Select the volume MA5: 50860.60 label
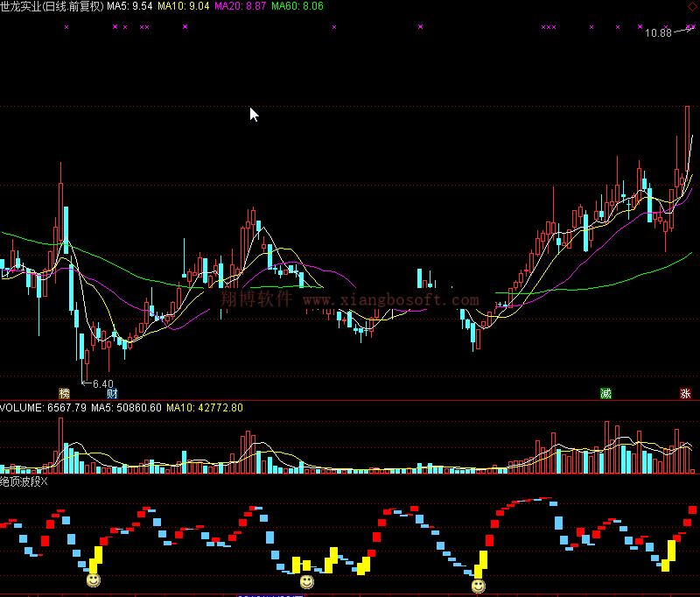Viewport: 700px width, 597px height. tap(126, 408)
